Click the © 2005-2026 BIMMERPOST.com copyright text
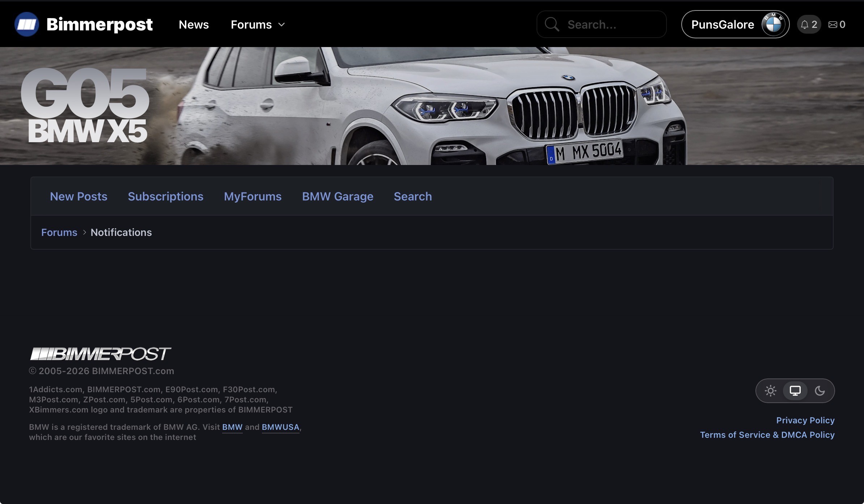The width and height of the screenshot is (864, 504). (x=102, y=371)
